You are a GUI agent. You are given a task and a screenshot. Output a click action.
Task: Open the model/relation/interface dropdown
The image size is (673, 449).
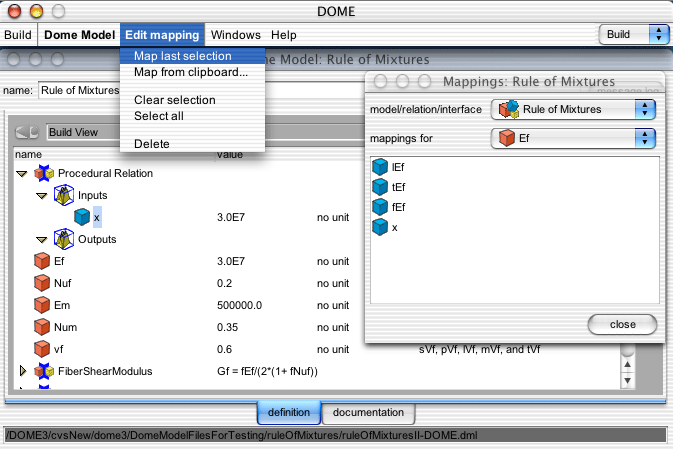click(x=573, y=109)
